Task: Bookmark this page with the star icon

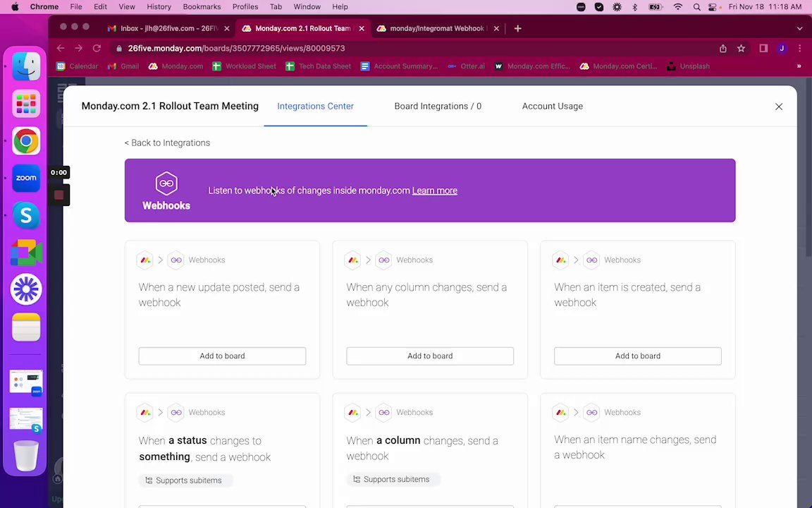Action: (x=741, y=48)
